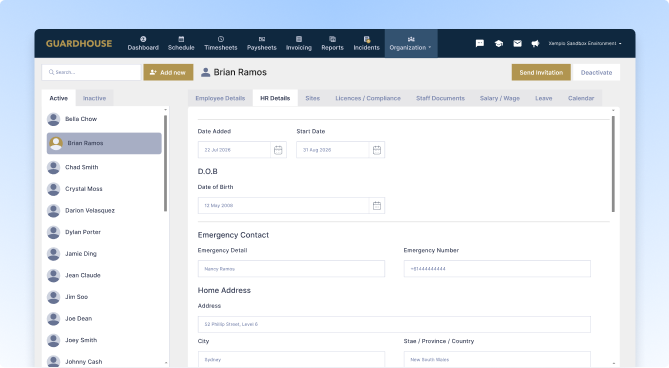Viewport: 669px width, 368px height.
Task: Open the Calendar tab
Action: [581, 98]
